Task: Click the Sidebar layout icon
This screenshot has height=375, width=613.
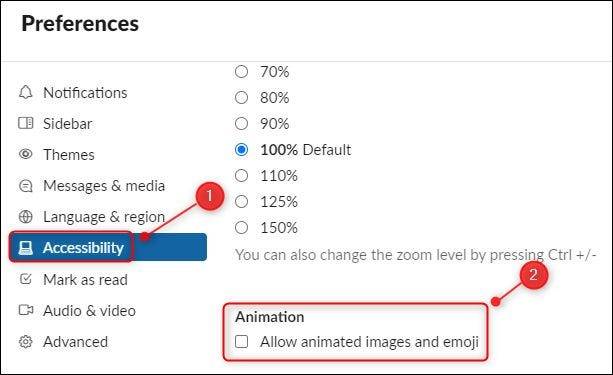Action: (25, 123)
